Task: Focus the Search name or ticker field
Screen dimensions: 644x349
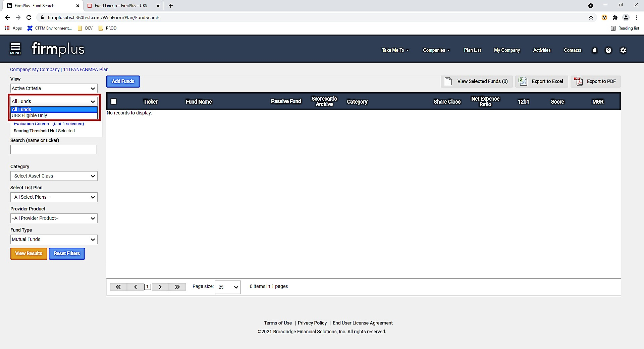Action: point(54,150)
